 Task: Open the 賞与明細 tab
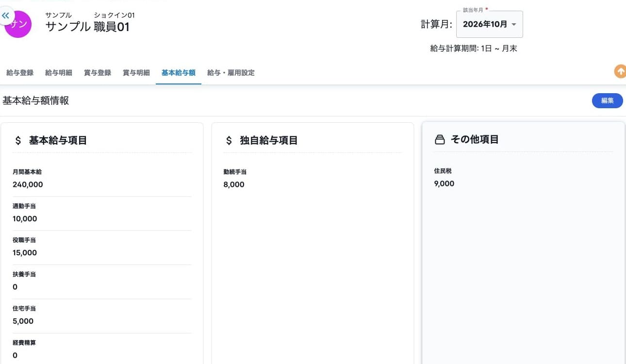136,73
